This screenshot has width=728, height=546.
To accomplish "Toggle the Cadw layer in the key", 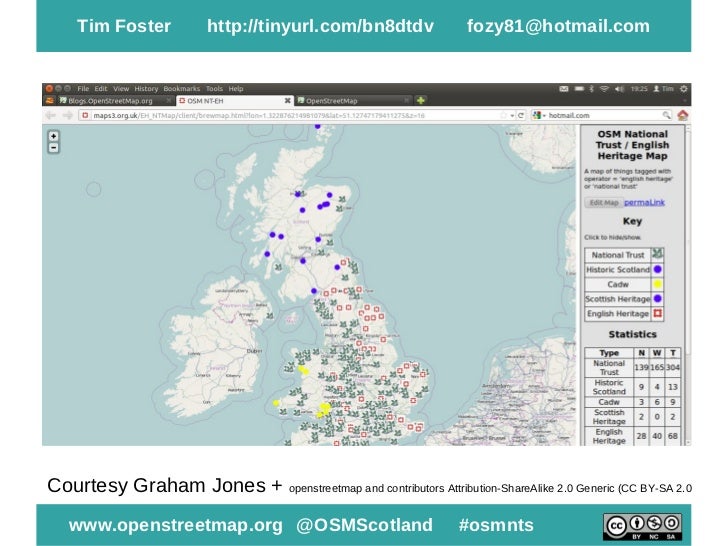I will (x=624, y=284).
